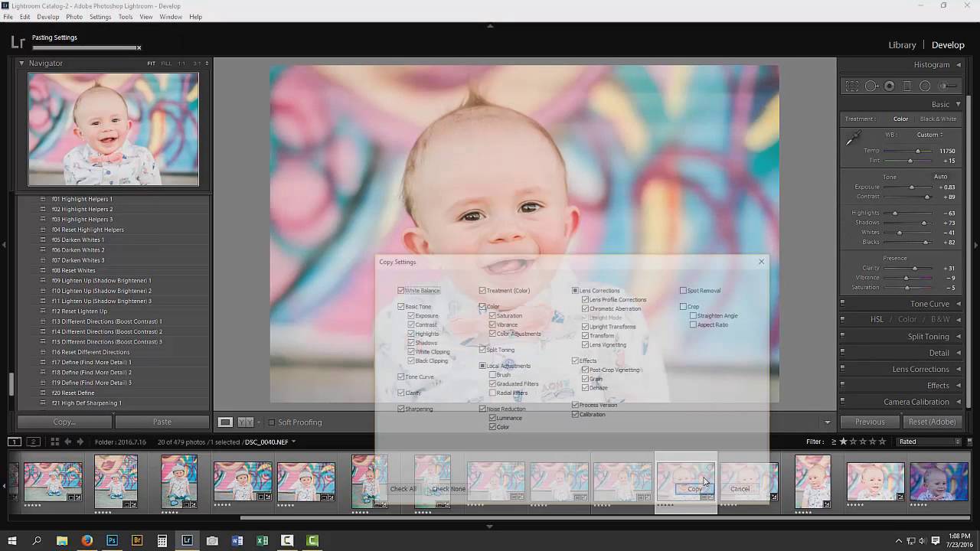
Task: Open second window display button 2
Action: (x=33, y=442)
